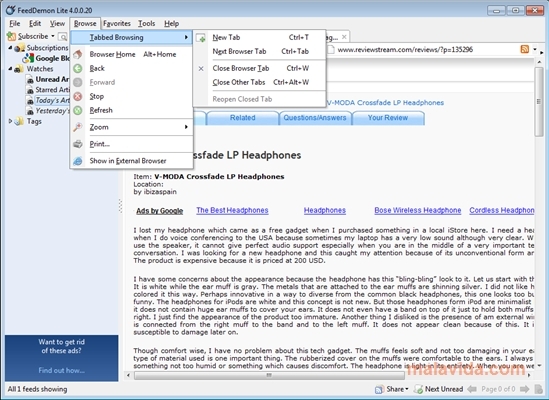
Task: Click the horizontal scrollbar right arrow
Action: [529, 375]
